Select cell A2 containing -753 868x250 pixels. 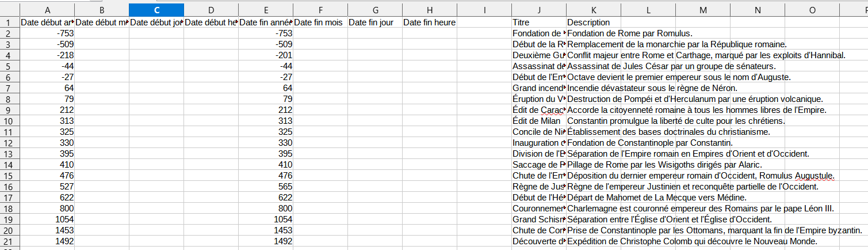(x=47, y=33)
